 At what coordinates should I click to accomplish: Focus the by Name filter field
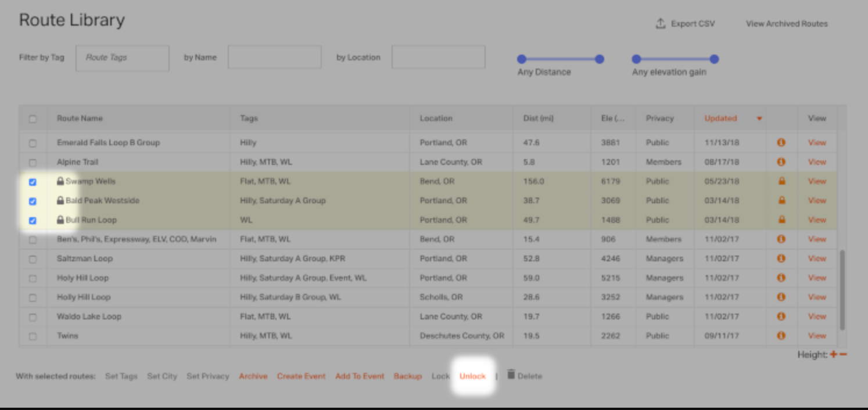click(275, 57)
